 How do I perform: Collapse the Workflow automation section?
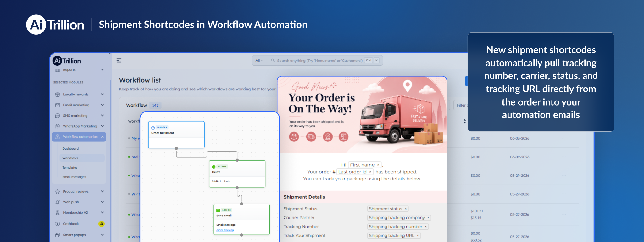point(102,137)
